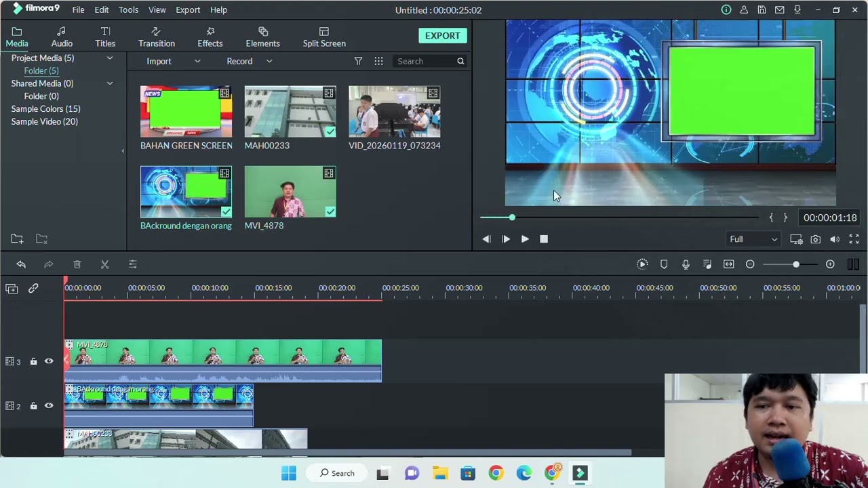This screenshot has width=868, height=488.
Task: Toggle lock on track 2
Action: coord(33,406)
